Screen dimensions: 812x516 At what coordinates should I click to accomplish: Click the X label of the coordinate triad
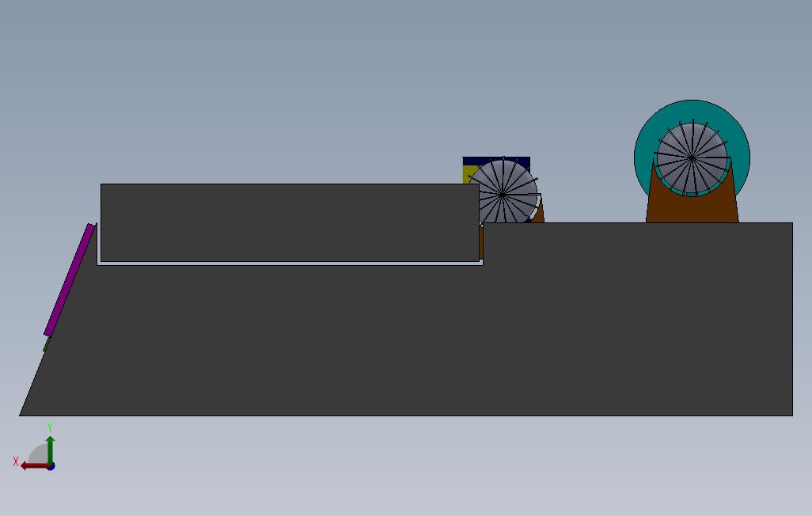coord(16,461)
